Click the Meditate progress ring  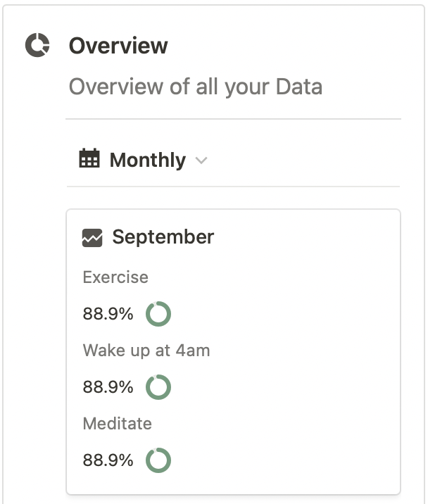158,461
